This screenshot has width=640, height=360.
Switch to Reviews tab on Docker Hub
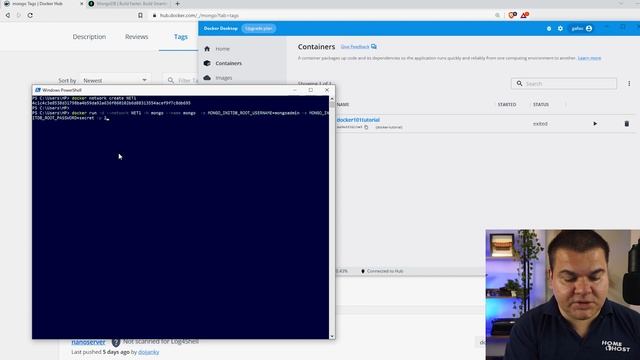coord(136,37)
